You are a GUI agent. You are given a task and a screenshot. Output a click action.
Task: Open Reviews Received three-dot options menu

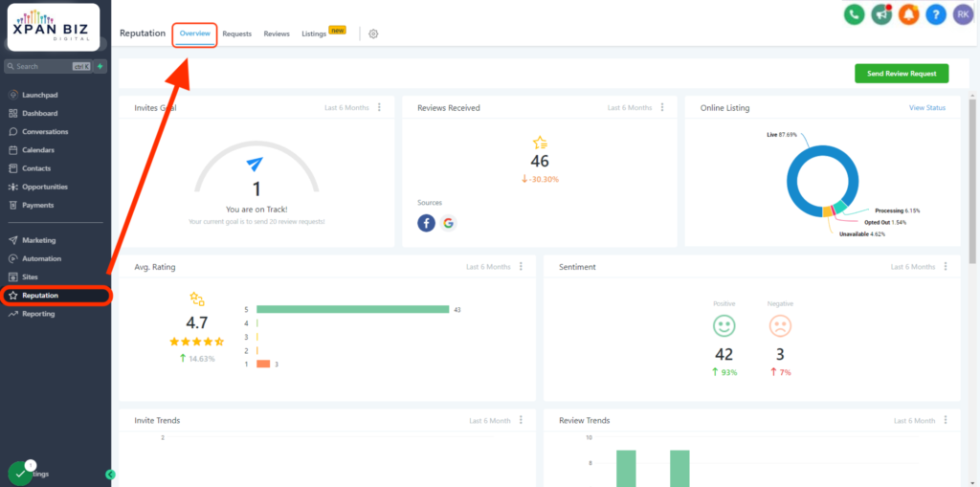click(662, 108)
